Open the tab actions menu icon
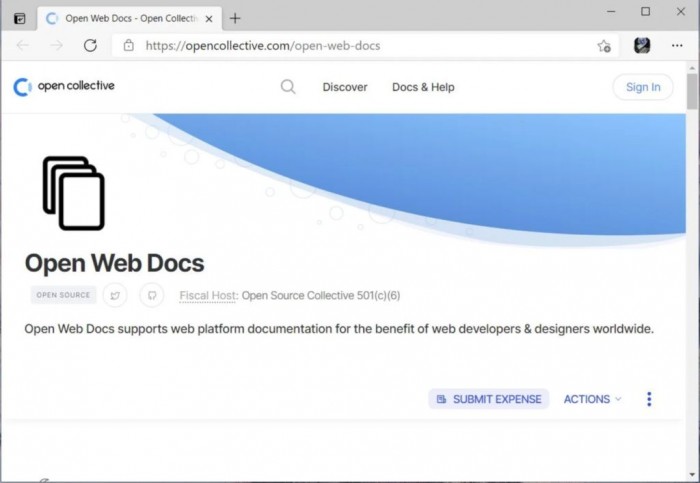 19,18
